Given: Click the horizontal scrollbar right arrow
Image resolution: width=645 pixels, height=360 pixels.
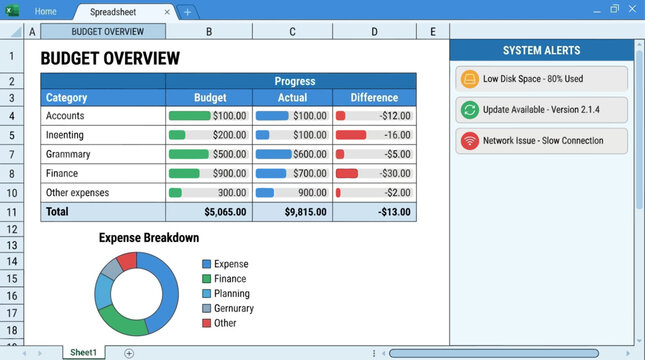Looking at the screenshot, I should [628, 353].
